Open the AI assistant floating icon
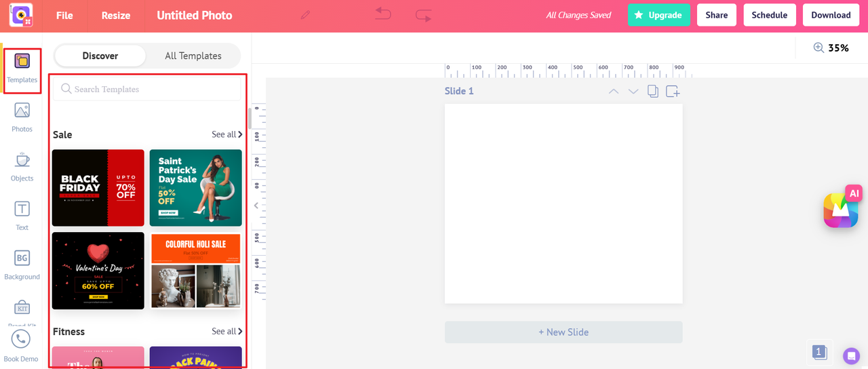This screenshot has width=868, height=369. coord(842,207)
